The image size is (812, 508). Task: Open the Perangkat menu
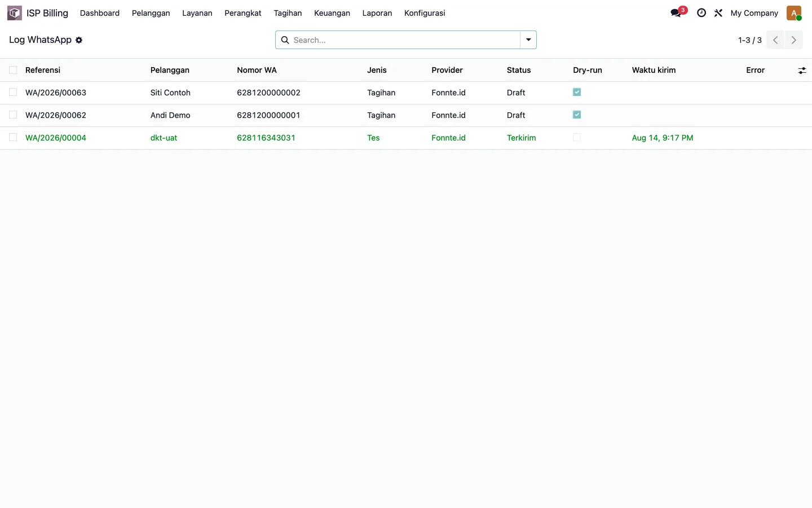coord(243,13)
